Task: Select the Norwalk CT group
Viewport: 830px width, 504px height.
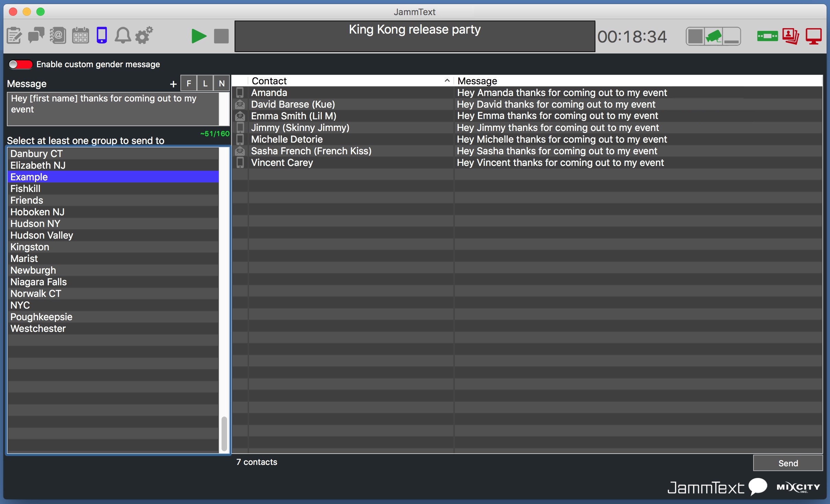Action: coord(113,293)
